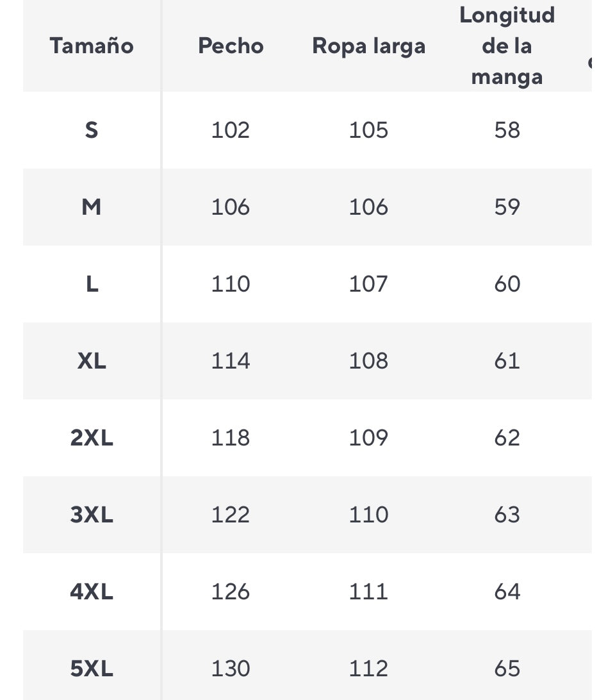Select the 2XL size row label
Viewport: 615px width, 700px height.
92,437
